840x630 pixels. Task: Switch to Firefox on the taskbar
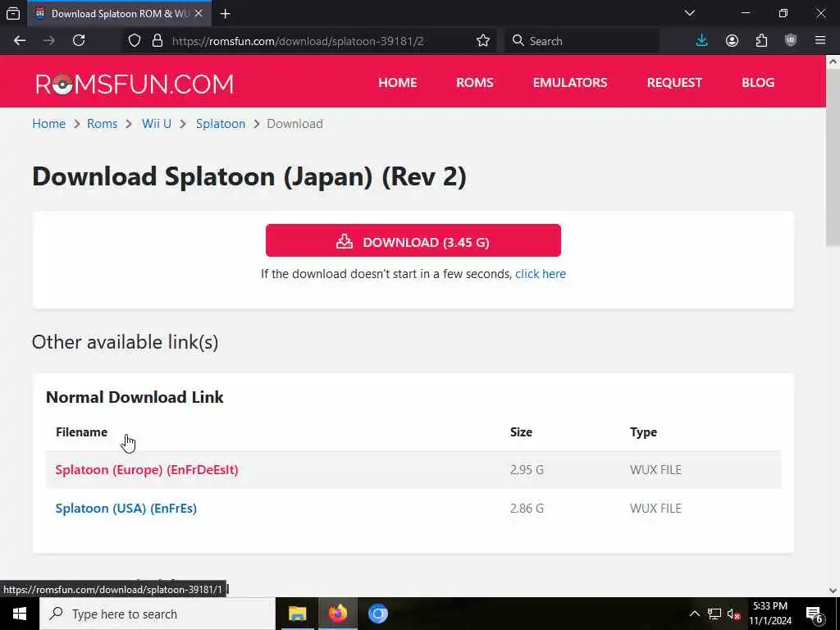[x=337, y=614]
